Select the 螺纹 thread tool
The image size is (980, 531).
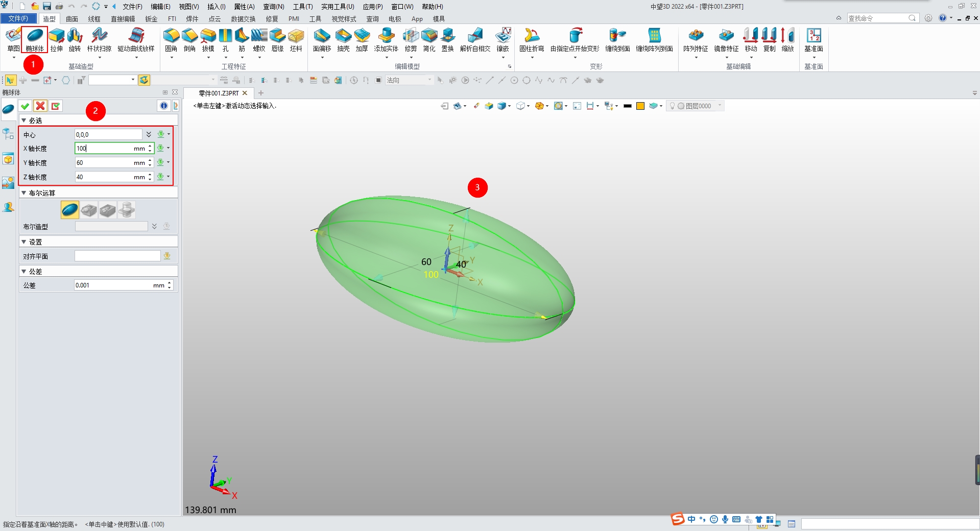[259, 40]
